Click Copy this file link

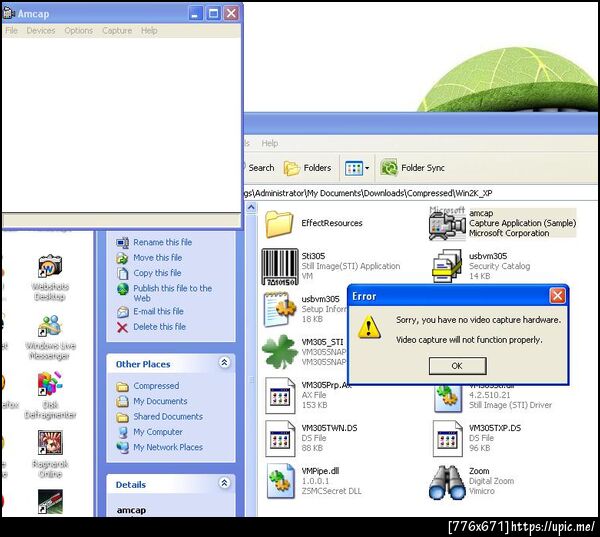point(157,273)
